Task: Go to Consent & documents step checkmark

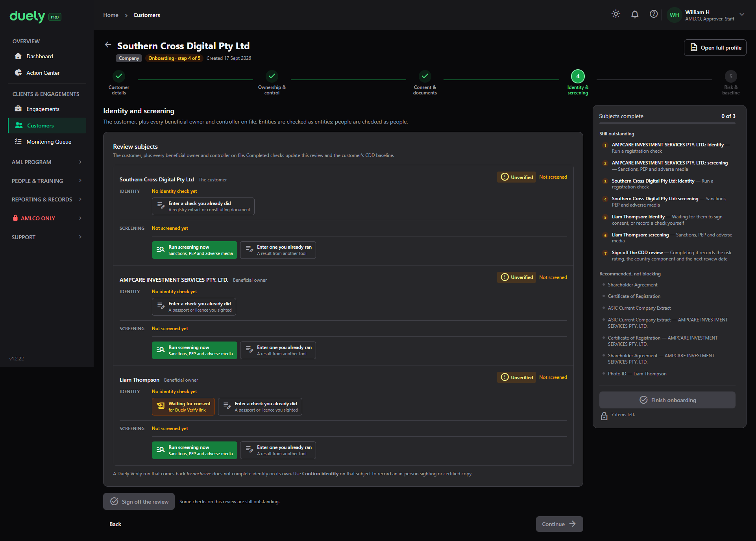Action: pyautogui.click(x=425, y=76)
